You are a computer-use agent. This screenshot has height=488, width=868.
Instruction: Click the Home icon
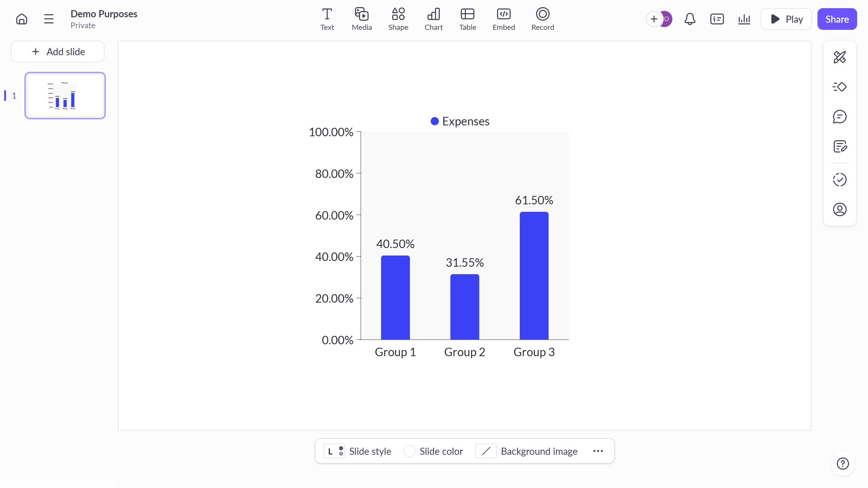point(22,19)
